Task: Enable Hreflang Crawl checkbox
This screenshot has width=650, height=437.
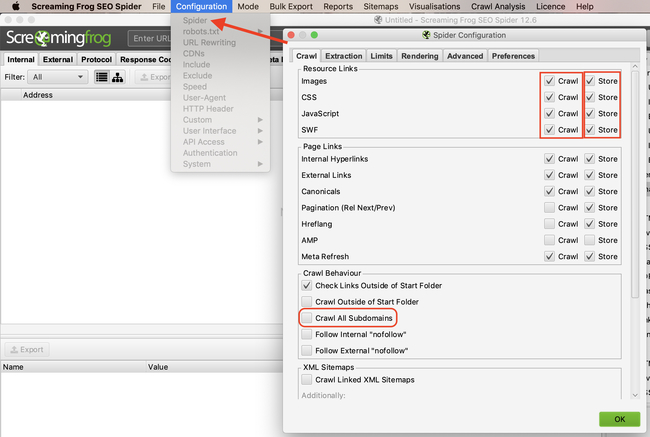Action: (549, 224)
